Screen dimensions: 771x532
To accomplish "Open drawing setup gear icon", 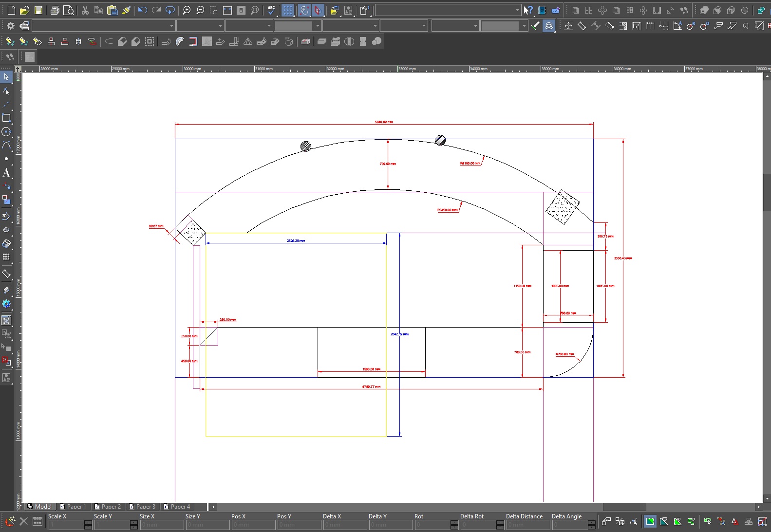I will tap(11, 26).
